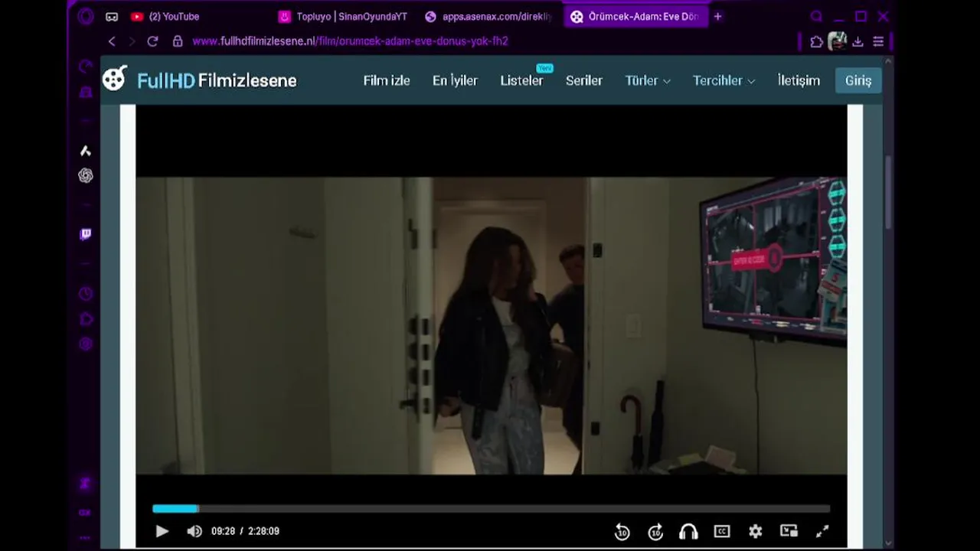Open the En İyiler menu item

coord(455,80)
